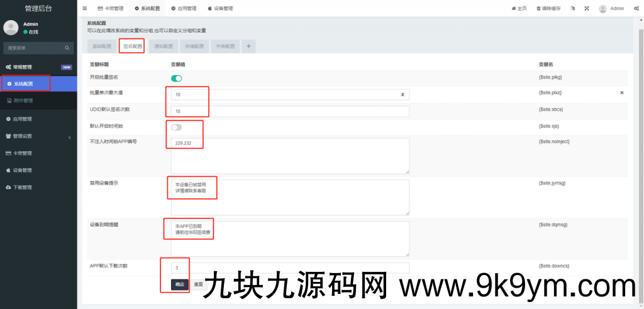Click the resize handle of 设备到期提醒 textarea
This screenshot has height=309, width=644.
(x=407, y=254)
